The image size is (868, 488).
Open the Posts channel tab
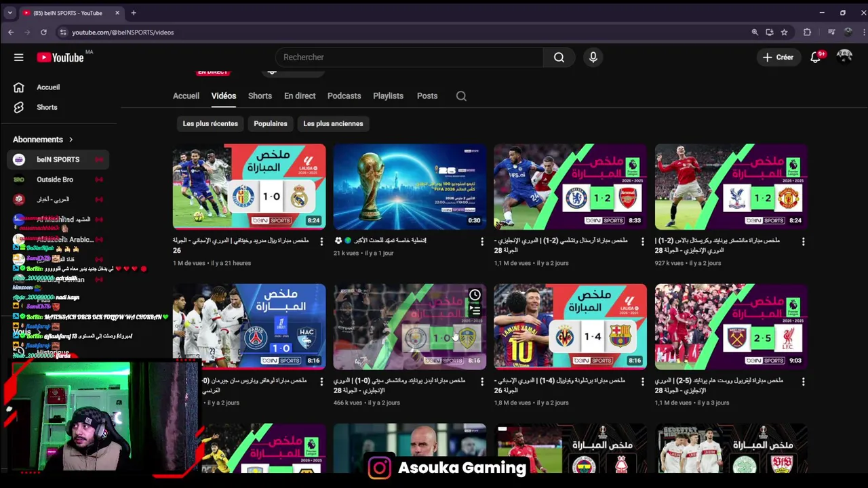pyautogui.click(x=427, y=96)
